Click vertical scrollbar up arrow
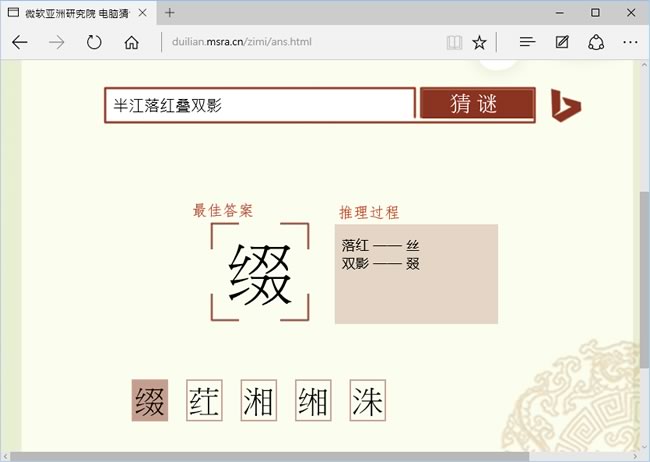This screenshot has height=462, width=650. pos(644,65)
